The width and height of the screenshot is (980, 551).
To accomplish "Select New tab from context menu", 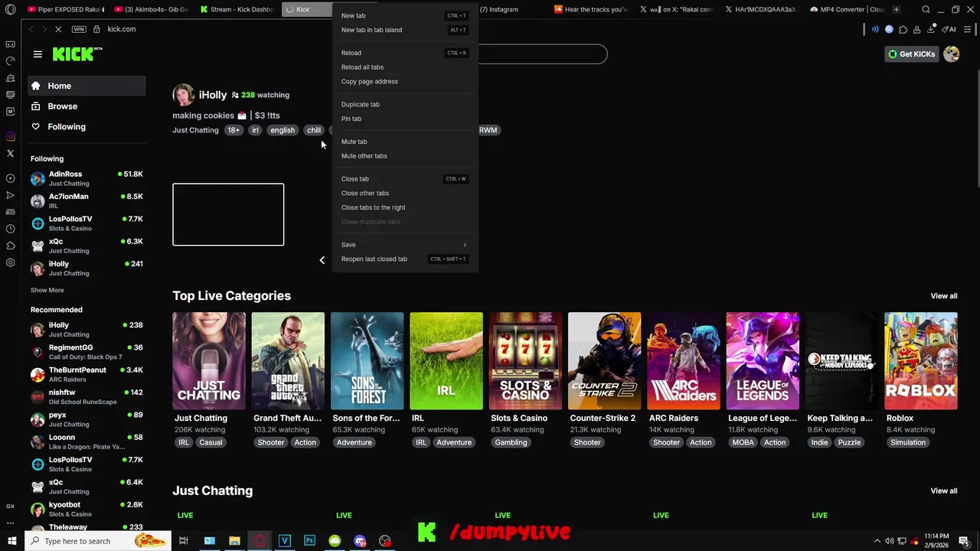I will [404, 15].
